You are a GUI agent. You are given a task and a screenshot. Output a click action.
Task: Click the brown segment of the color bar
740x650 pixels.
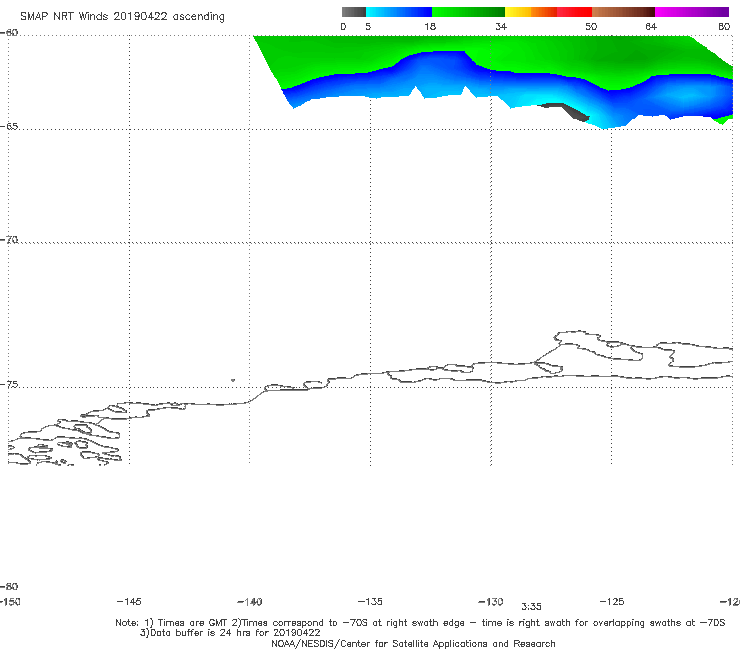pos(623,12)
